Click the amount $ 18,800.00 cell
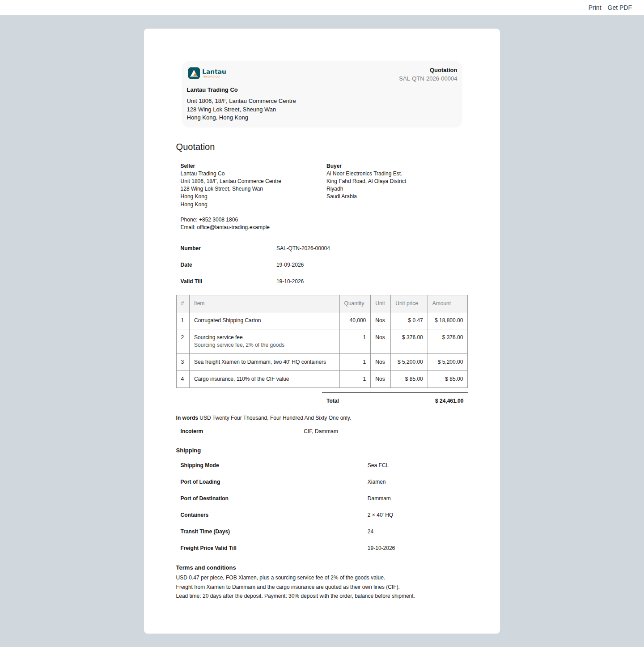Image resolution: width=644 pixels, height=647 pixels. click(x=448, y=320)
